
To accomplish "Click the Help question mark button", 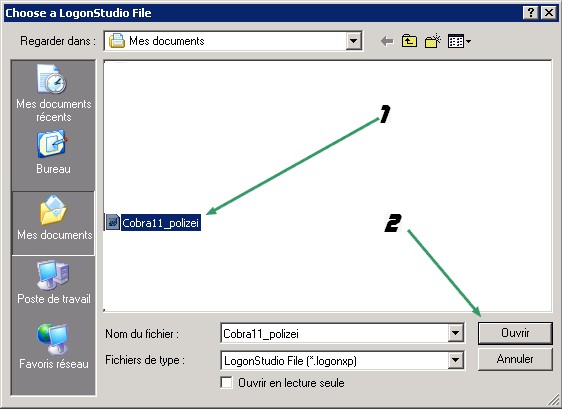I will tap(531, 13).
